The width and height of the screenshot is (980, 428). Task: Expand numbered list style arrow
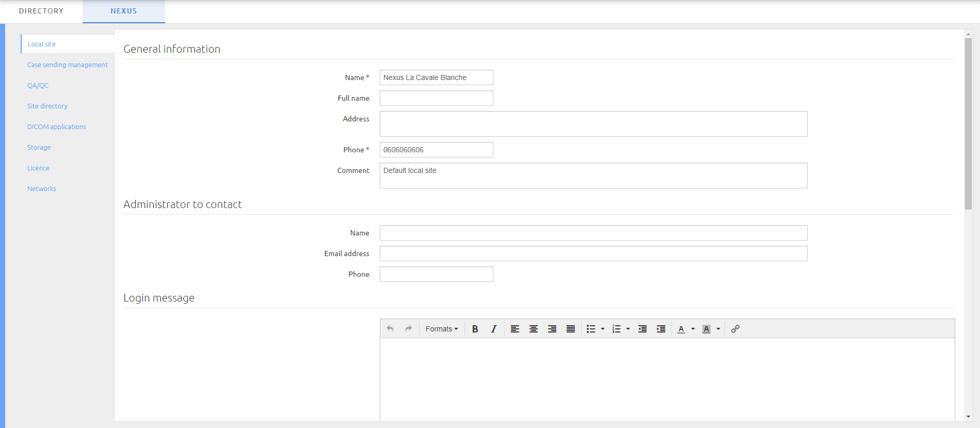(628, 329)
